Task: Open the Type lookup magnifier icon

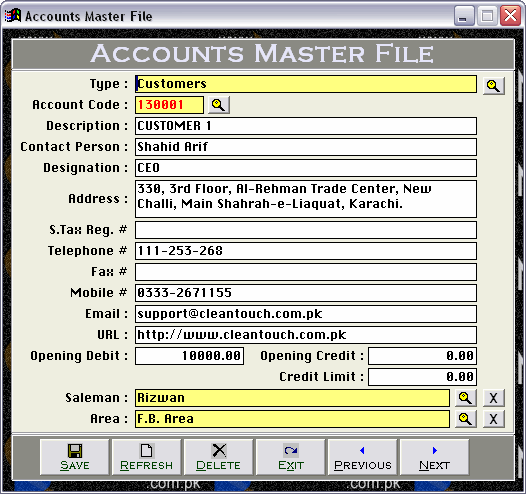Action: [x=493, y=86]
